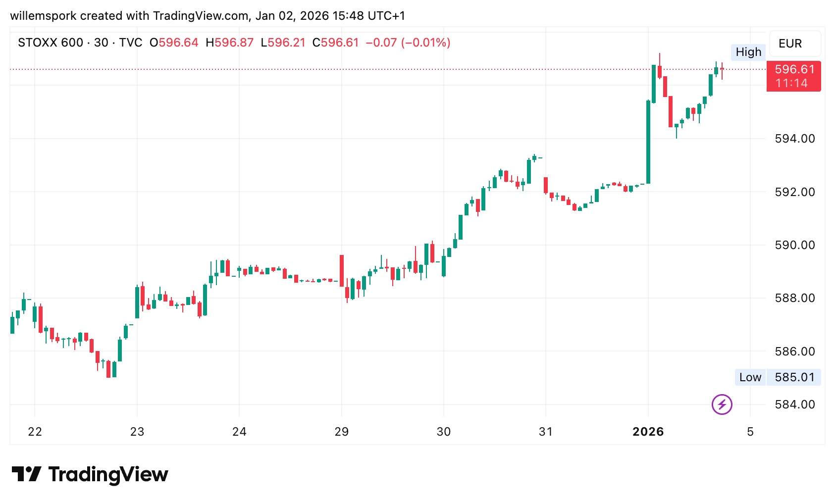Select the current price tag 596.61

tap(793, 76)
